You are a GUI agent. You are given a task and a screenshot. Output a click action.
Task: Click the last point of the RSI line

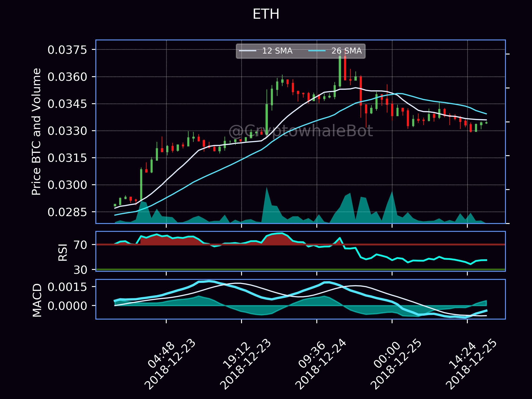(487, 260)
